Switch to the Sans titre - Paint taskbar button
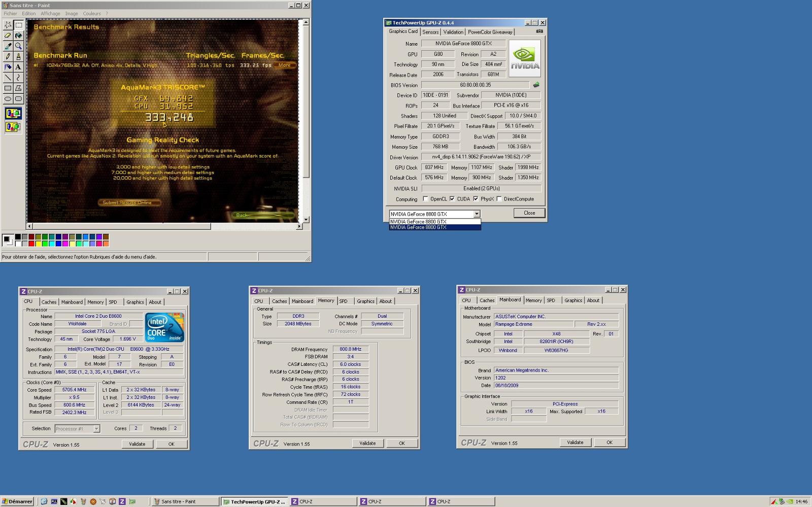 pos(185,501)
